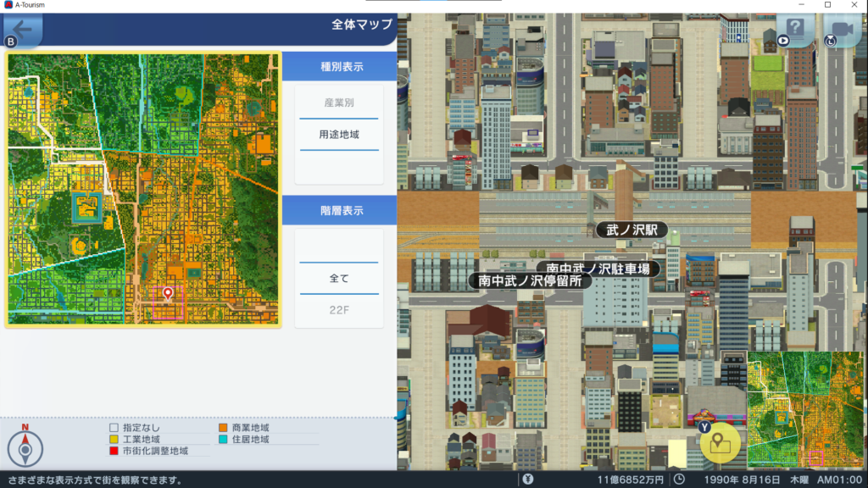868x488 pixels.
Task: Select 用途地域 display type
Action: 339,134
